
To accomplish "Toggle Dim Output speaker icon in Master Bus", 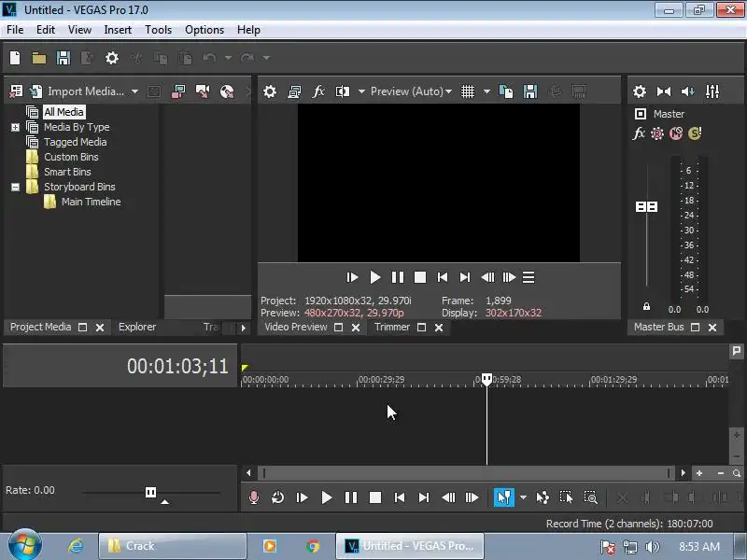I will coord(687,91).
